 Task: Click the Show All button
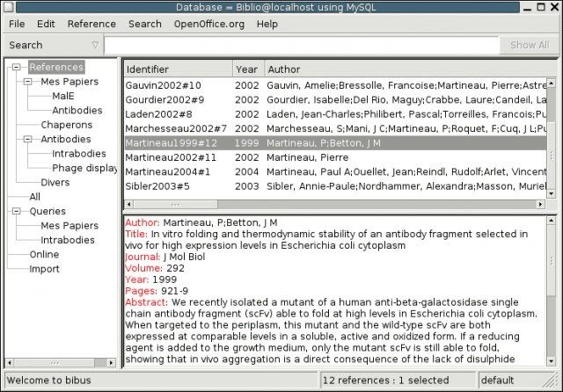coord(530,45)
